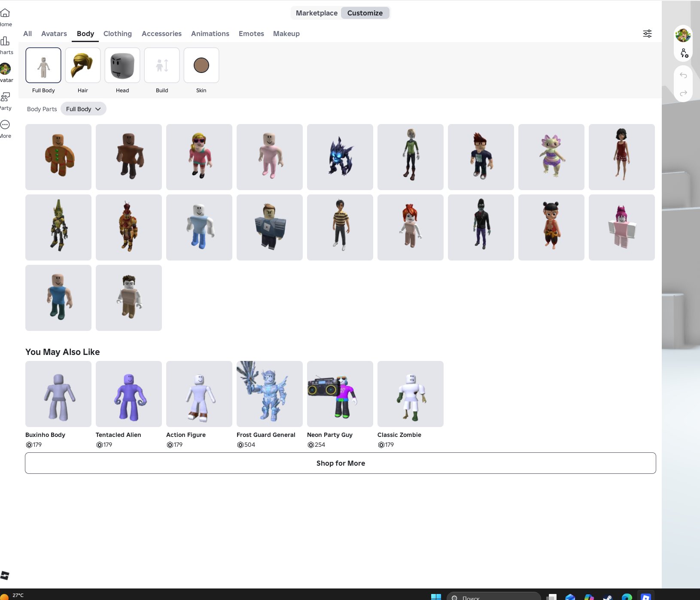Undo the last avatar change
Viewport: 700px width, 600px height.
coord(683,76)
